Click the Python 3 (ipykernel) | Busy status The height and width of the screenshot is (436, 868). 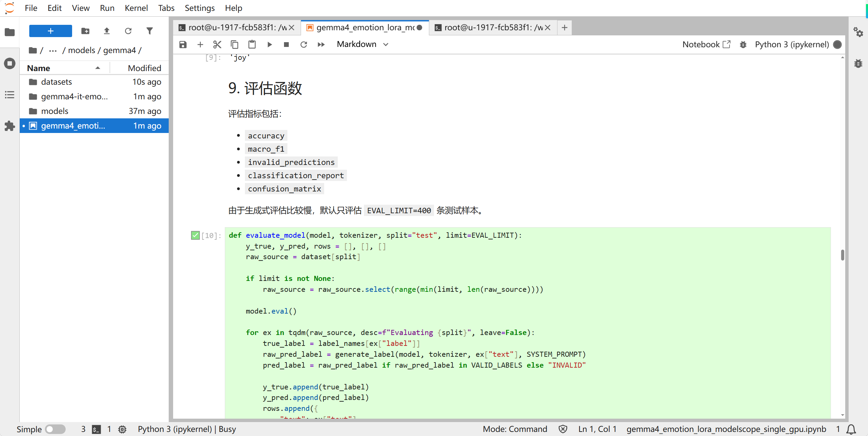(187, 429)
